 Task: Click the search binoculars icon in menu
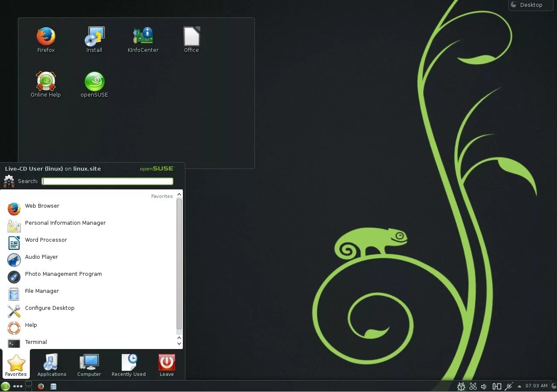[9, 182]
